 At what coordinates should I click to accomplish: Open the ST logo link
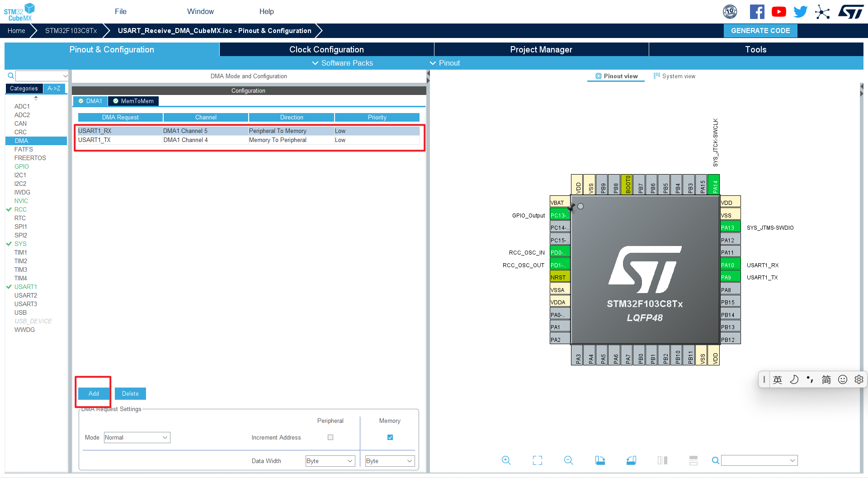[x=851, y=12]
